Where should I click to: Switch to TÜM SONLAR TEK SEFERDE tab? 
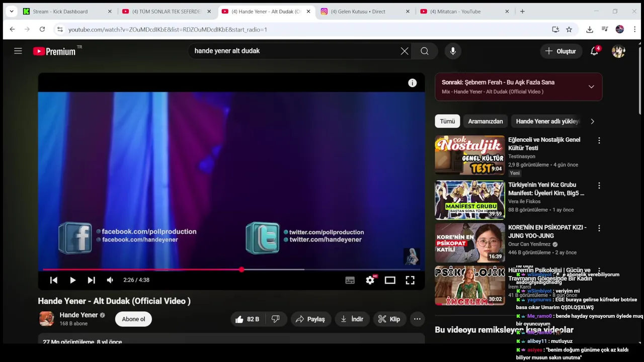167,11
